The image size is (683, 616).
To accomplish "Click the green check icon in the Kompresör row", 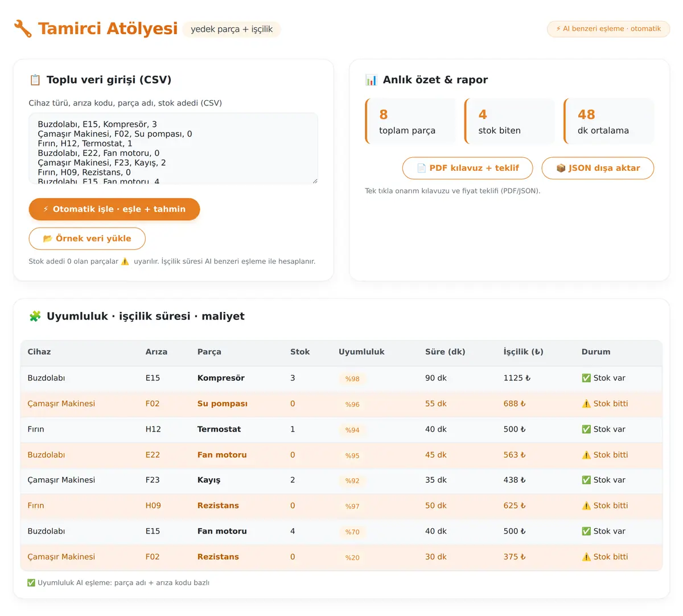I will coord(586,378).
